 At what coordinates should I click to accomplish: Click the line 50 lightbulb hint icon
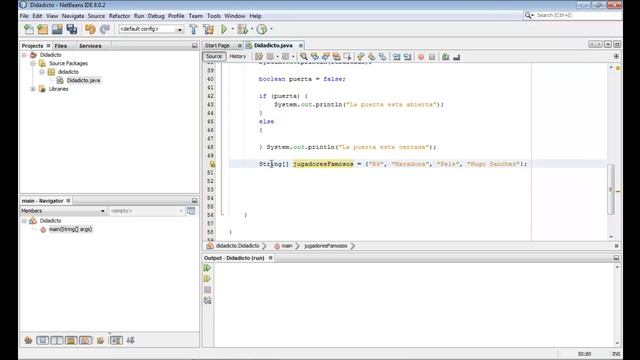click(212, 164)
